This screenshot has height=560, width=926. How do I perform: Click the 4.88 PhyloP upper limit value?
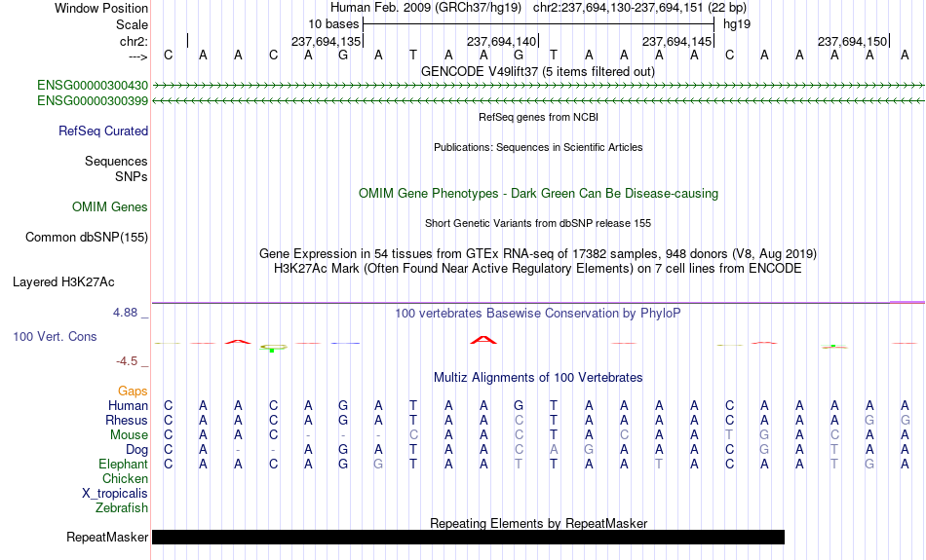coord(125,313)
